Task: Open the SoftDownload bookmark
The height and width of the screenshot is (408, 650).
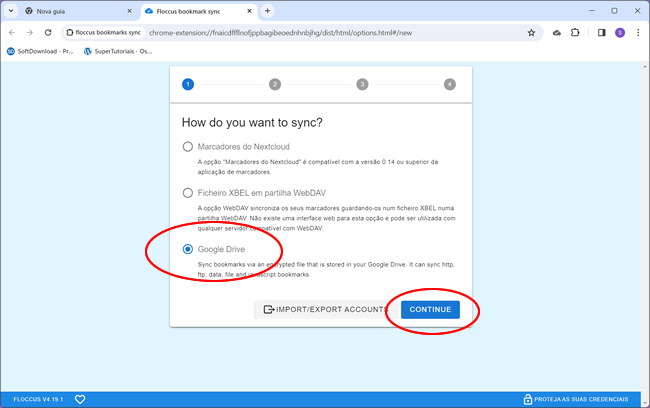Action: coord(40,51)
